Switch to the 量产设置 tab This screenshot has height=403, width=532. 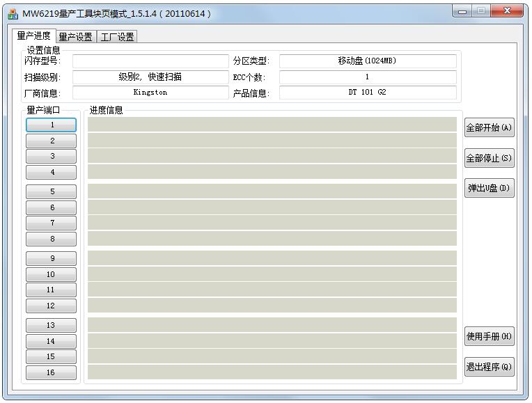(75, 37)
